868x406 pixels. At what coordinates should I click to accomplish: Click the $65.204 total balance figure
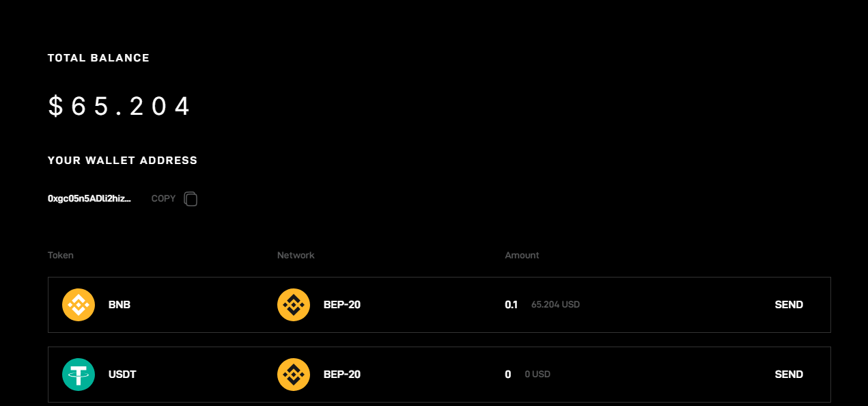120,107
